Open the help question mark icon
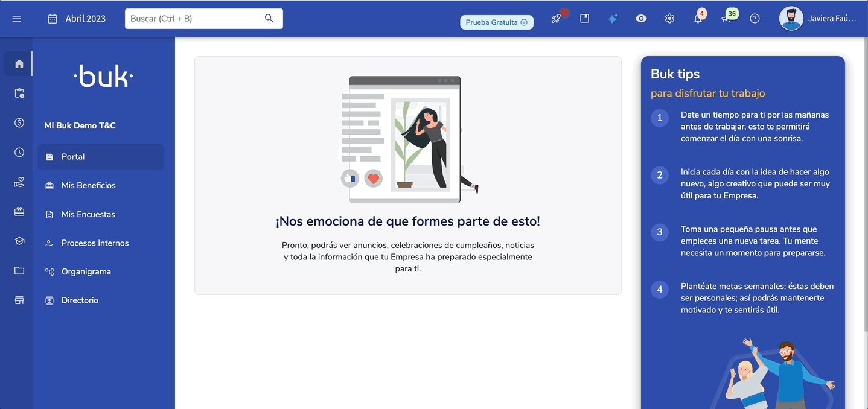The image size is (868, 409). (x=755, y=18)
